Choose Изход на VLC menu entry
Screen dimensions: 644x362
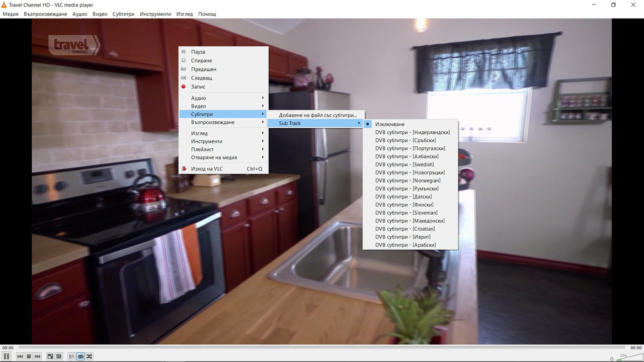223,169
